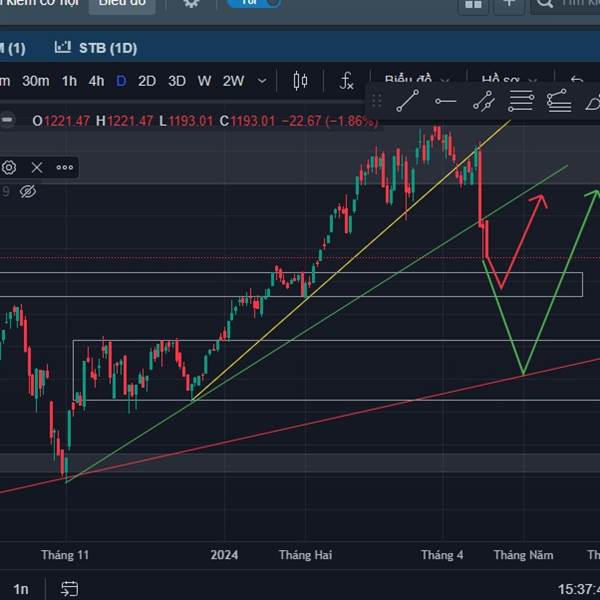Click the chart icon beside STB (1D)
This screenshot has height=600, width=600.
[x=63, y=47]
